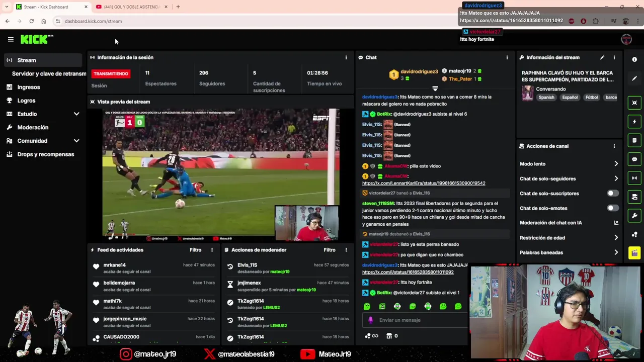Image resolution: width=644 pixels, height=362 pixels.
Task: Open Acciones de moderador three-dot menu
Action: [346, 250]
